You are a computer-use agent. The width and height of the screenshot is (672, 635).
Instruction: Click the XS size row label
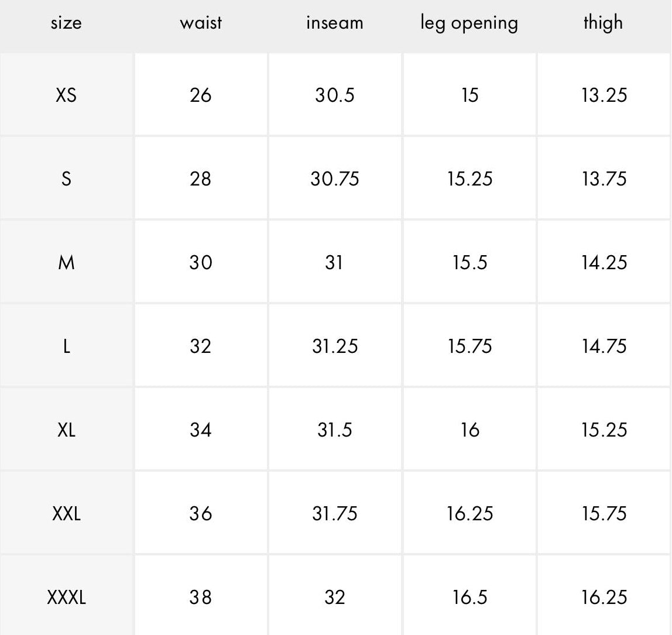pyautogui.click(x=66, y=95)
